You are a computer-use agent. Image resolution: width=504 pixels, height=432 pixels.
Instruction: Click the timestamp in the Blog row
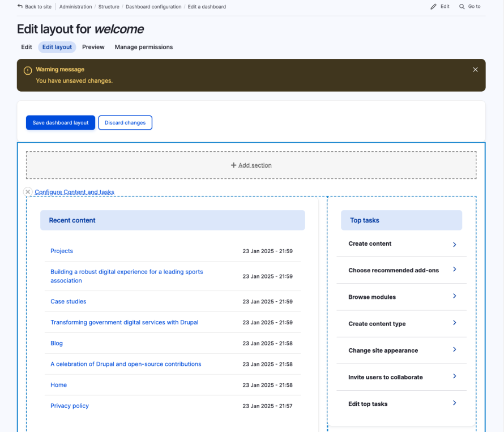267,343
